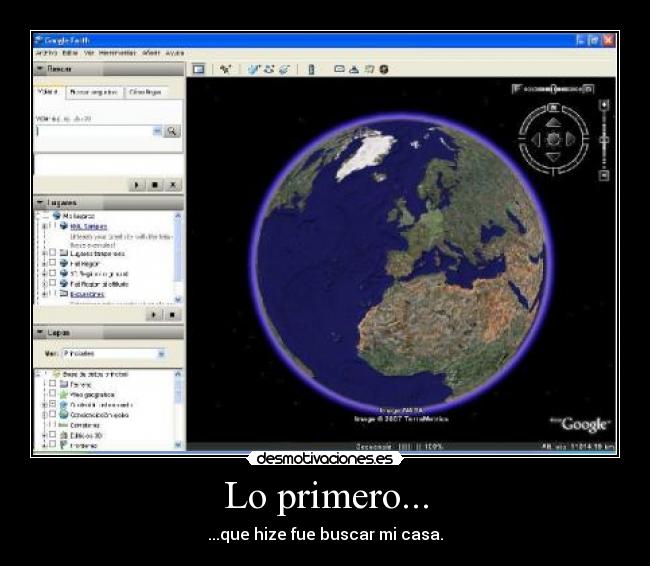This screenshot has width=650, height=566.
Task: Open the Ayuda menu
Action: (175, 53)
